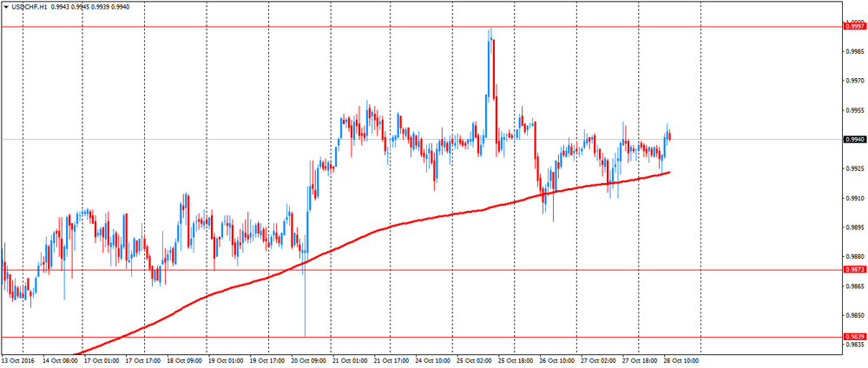Click the 20 Oct 09:00 time label
868x368 pixels.
tap(308, 359)
